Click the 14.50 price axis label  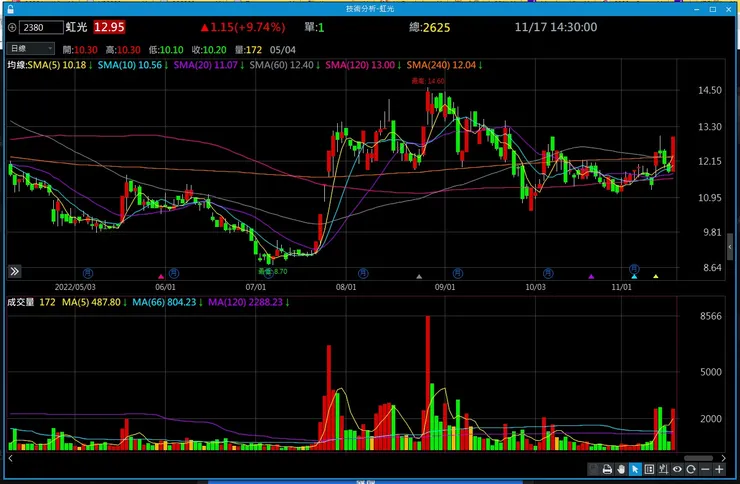pos(710,90)
